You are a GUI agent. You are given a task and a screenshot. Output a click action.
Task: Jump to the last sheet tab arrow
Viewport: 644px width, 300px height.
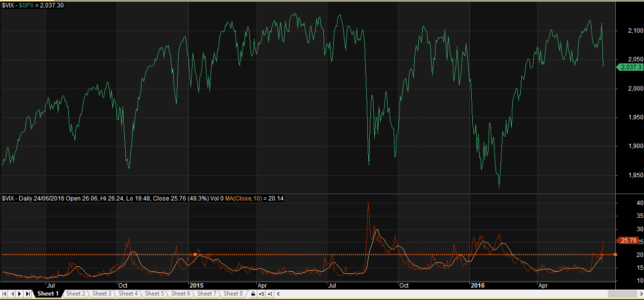(28, 294)
